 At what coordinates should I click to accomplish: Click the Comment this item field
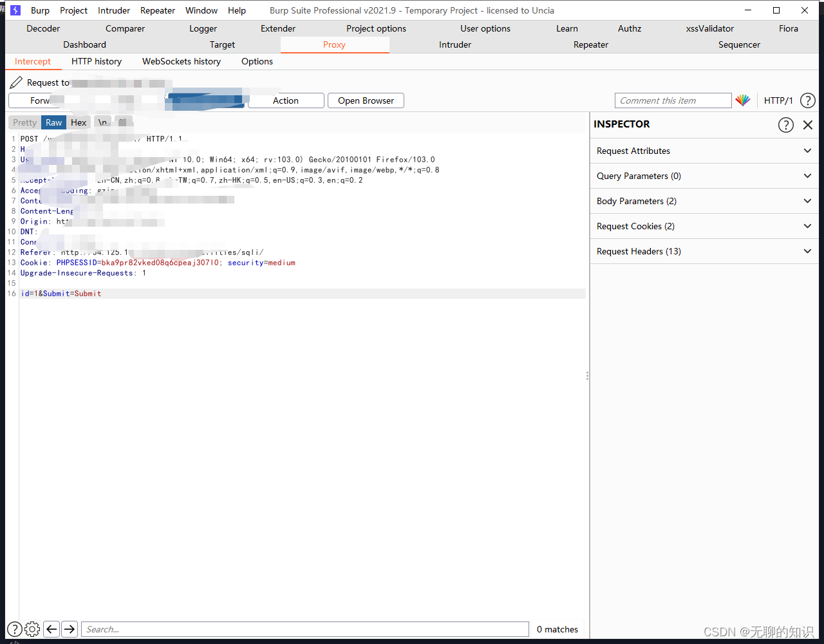(673, 100)
